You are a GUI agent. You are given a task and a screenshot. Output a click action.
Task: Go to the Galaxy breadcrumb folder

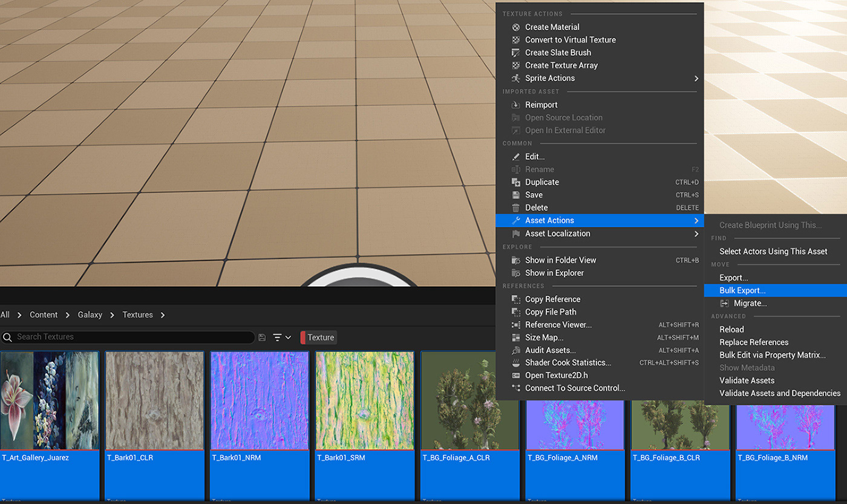tap(90, 315)
